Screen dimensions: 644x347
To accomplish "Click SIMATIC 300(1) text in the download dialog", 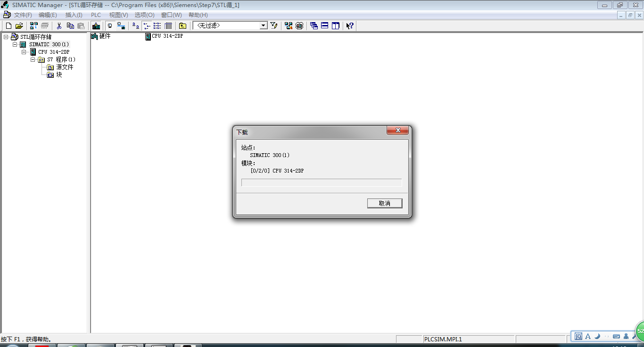I will click(270, 155).
